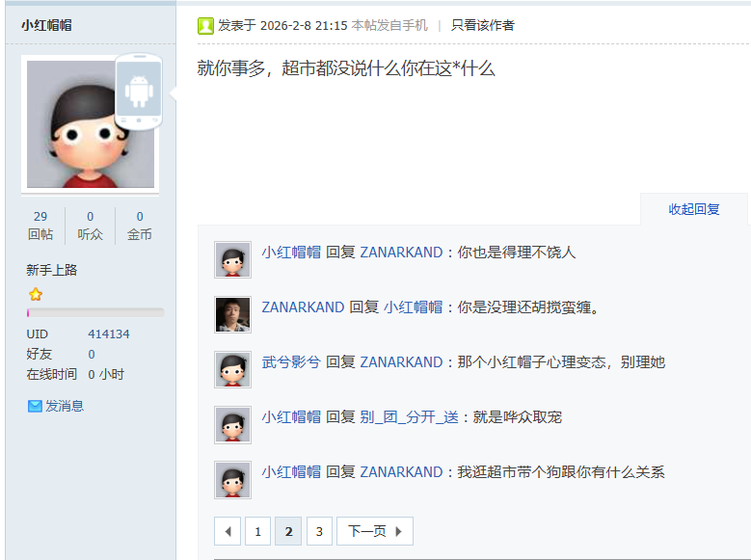Click the green user icon beside post date

[205, 25]
